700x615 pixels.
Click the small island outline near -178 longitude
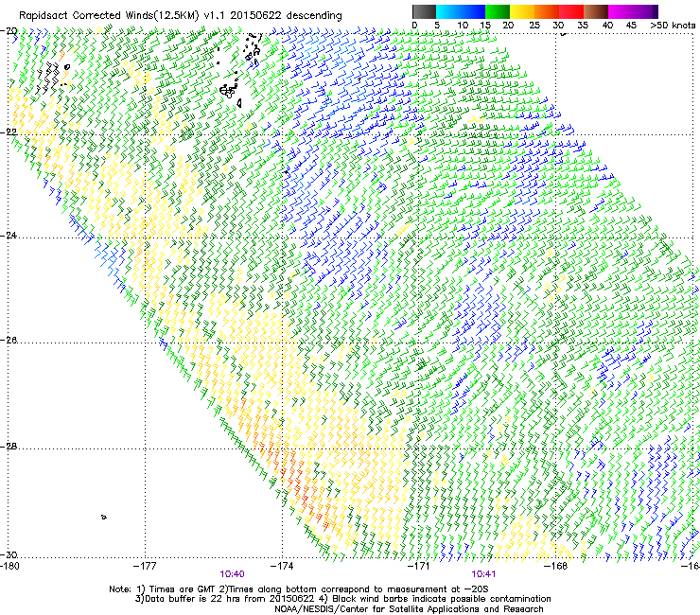tap(103, 518)
